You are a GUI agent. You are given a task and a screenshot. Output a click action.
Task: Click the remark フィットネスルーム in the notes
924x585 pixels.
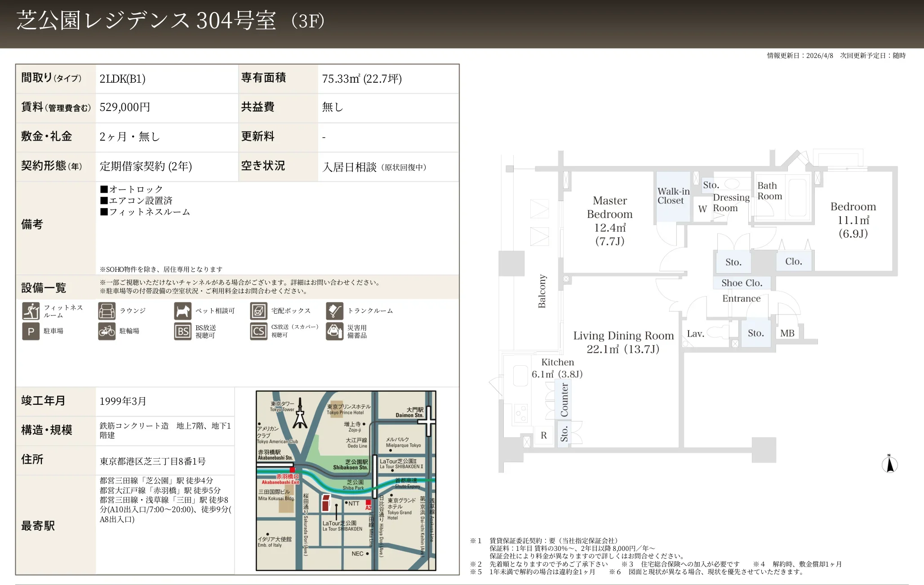pyautogui.click(x=145, y=212)
